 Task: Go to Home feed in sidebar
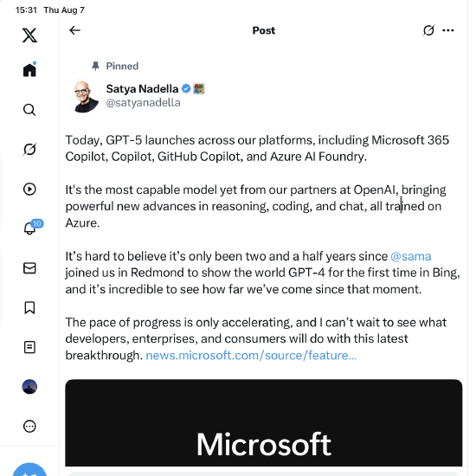point(29,70)
